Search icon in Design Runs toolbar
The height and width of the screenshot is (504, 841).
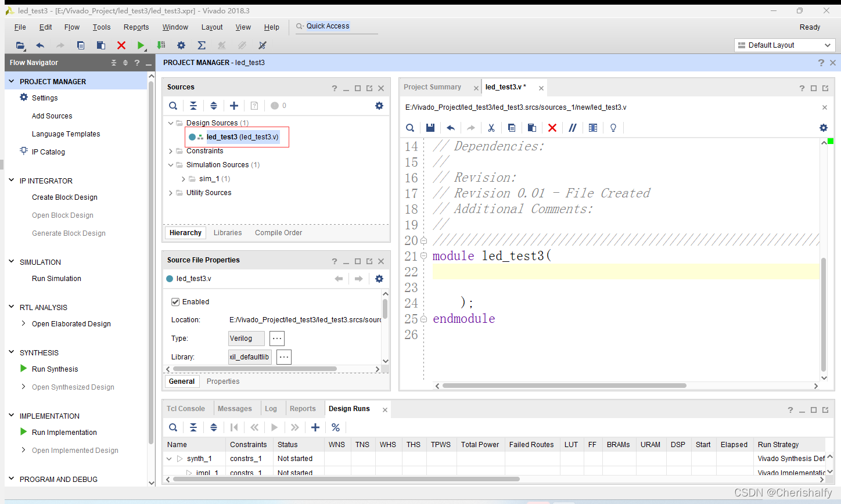point(173,427)
